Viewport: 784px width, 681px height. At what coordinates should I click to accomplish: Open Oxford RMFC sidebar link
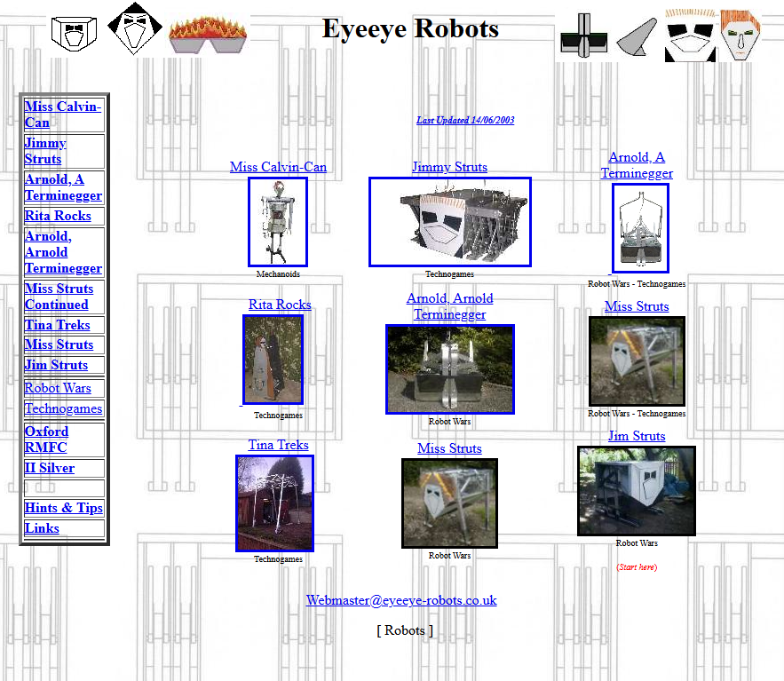(46, 439)
